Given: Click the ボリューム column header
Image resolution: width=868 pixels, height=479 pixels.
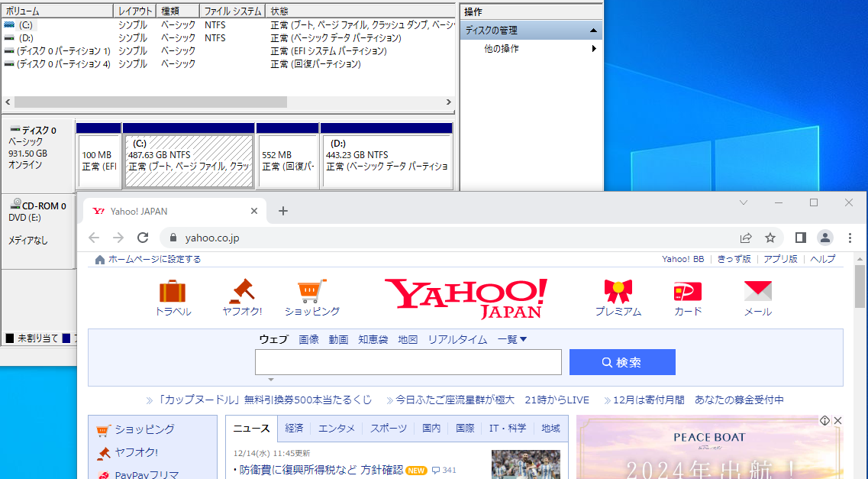Looking at the screenshot, I should click(57, 11).
